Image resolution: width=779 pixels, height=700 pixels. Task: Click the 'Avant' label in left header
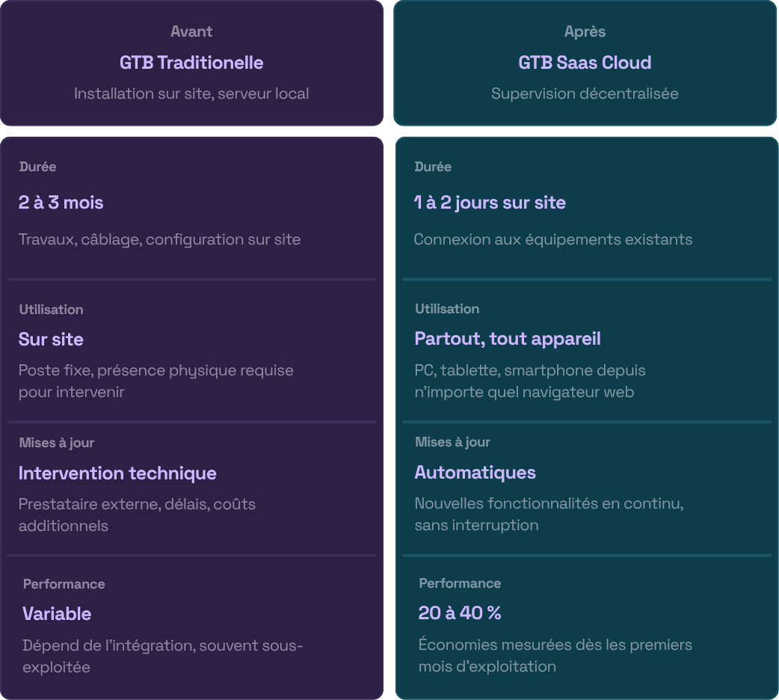[191, 31]
